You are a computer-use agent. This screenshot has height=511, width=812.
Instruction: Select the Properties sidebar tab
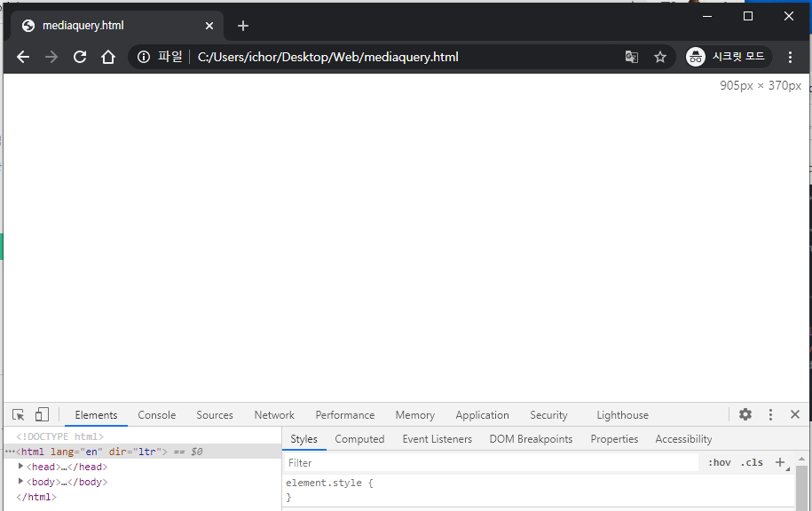pos(614,439)
